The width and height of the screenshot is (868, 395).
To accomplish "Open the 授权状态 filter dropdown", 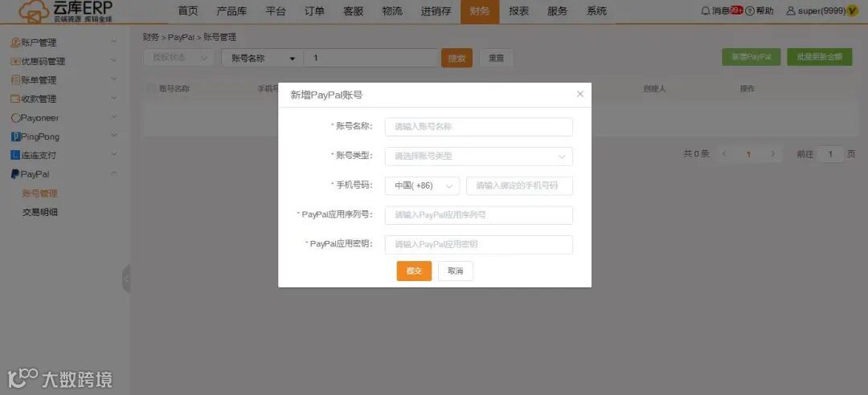I will coord(178,58).
